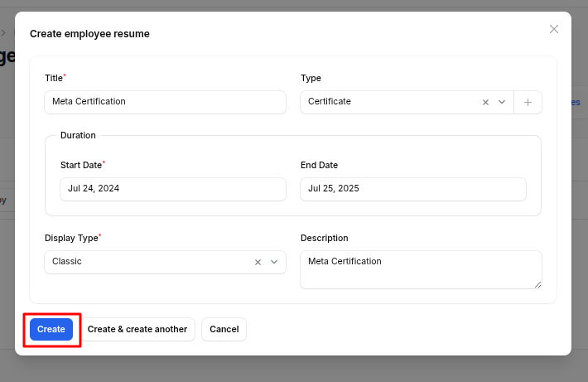Clear the Classic Display Type selection

click(x=258, y=262)
